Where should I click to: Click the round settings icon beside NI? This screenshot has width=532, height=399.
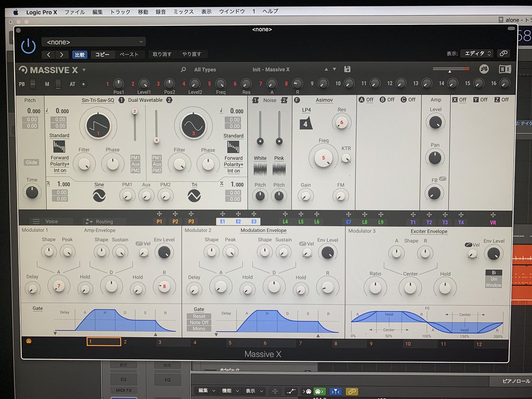coord(484,70)
